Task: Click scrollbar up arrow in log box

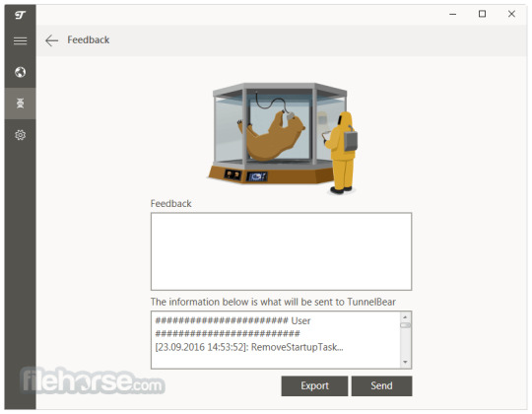Action: [405, 317]
